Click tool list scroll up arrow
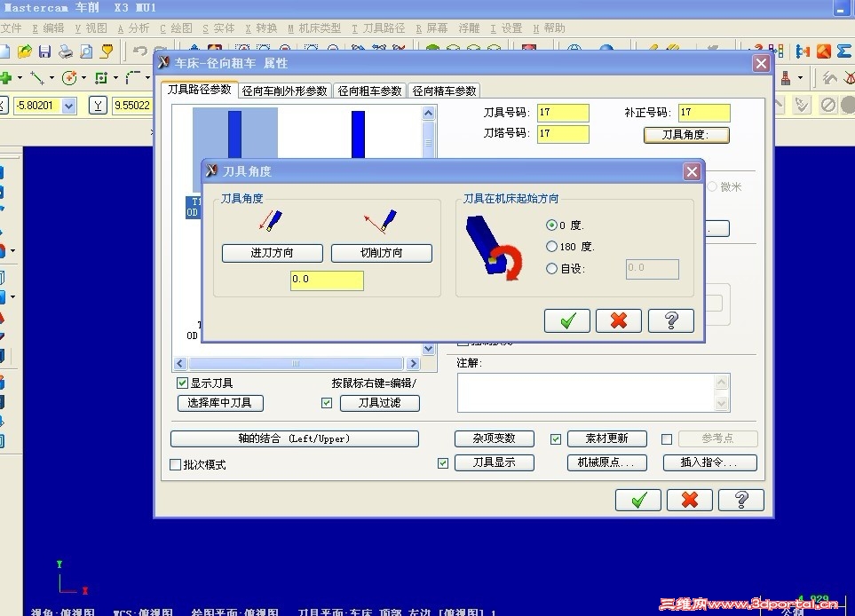855x616 pixels. tap(429, 113)
